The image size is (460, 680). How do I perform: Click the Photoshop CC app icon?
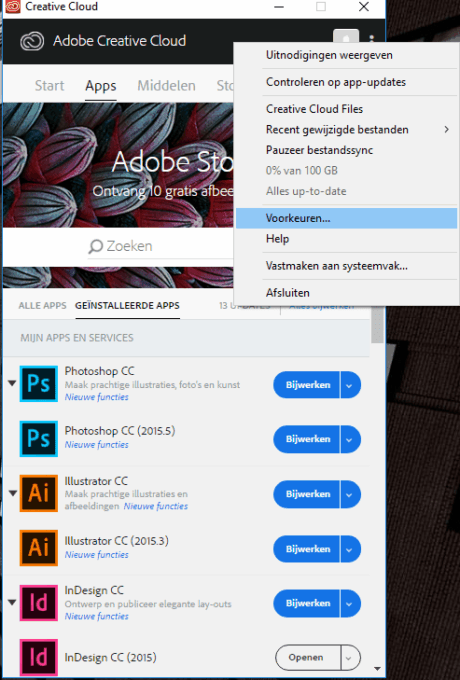click(39, 384)
